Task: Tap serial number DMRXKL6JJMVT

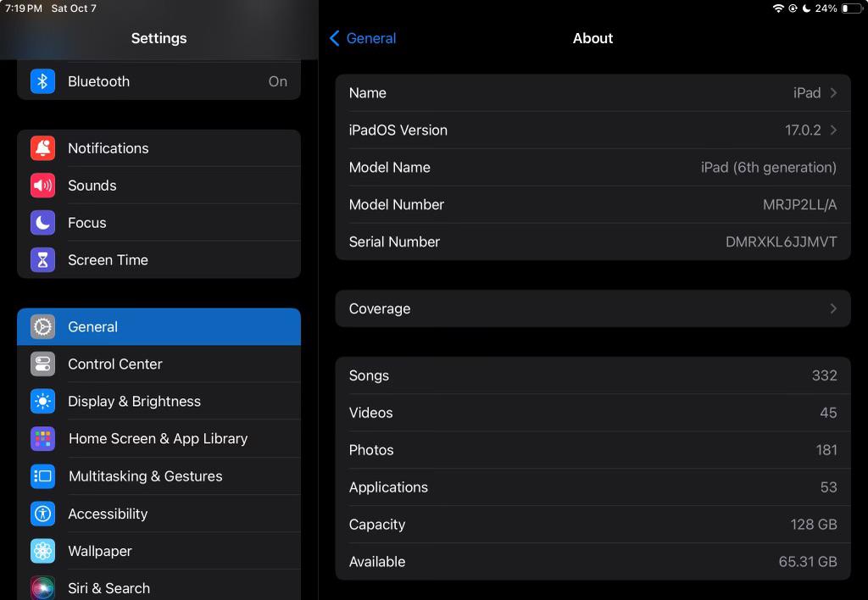Action: click(781, 242)
